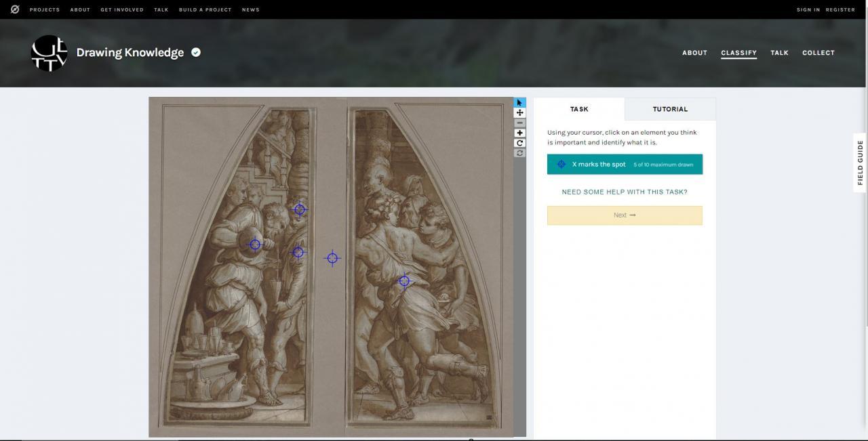Image resolution: width=868 pixels, height=441 pixels.
Task: Open the project Talk tab
Action: (x=779, y=53)
